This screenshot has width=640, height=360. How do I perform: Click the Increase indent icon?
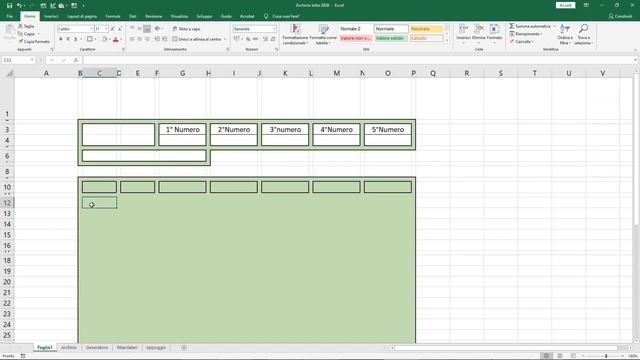[x=164, y=39]
